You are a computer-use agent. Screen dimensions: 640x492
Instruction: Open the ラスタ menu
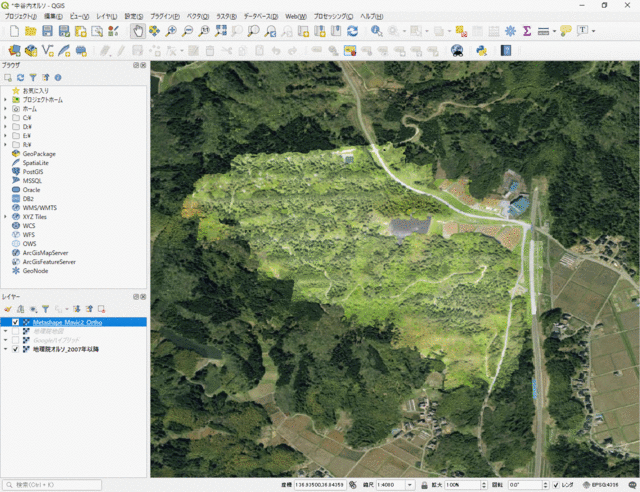(226, 16)
